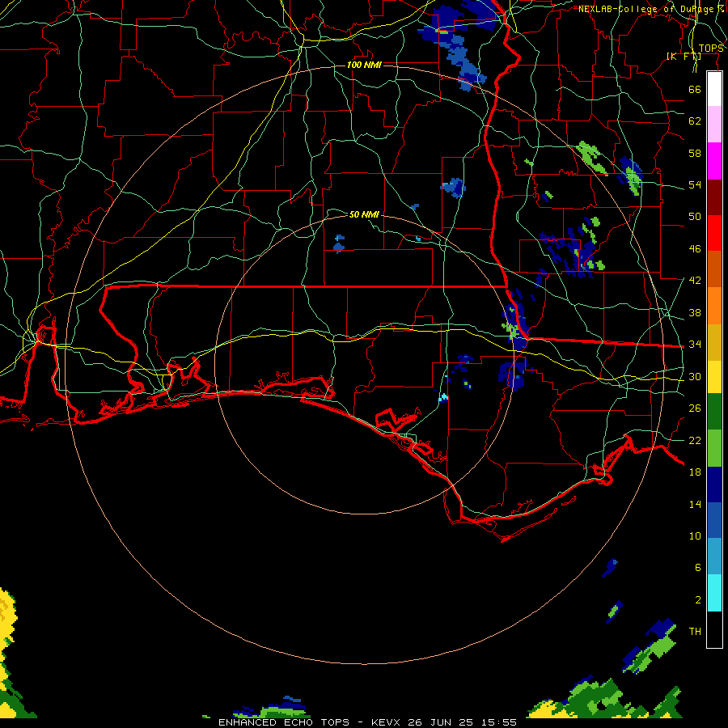Click the legend value 2

698,600
